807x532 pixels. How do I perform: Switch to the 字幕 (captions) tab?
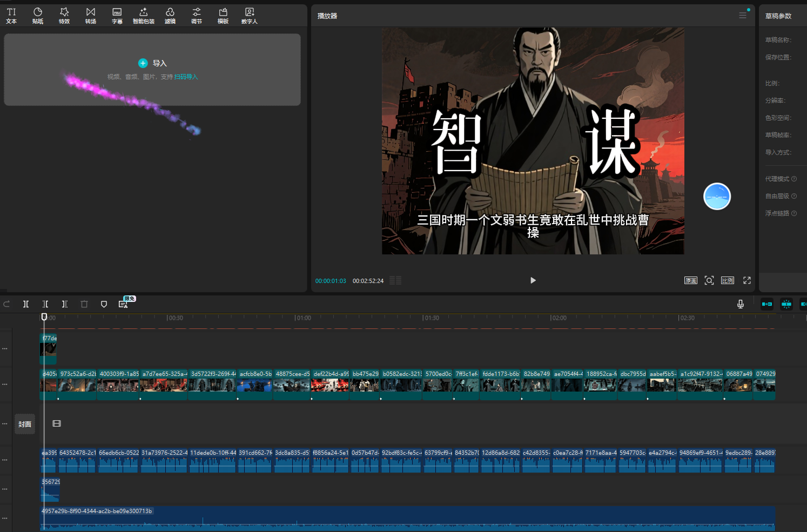(x=117, y=16)
